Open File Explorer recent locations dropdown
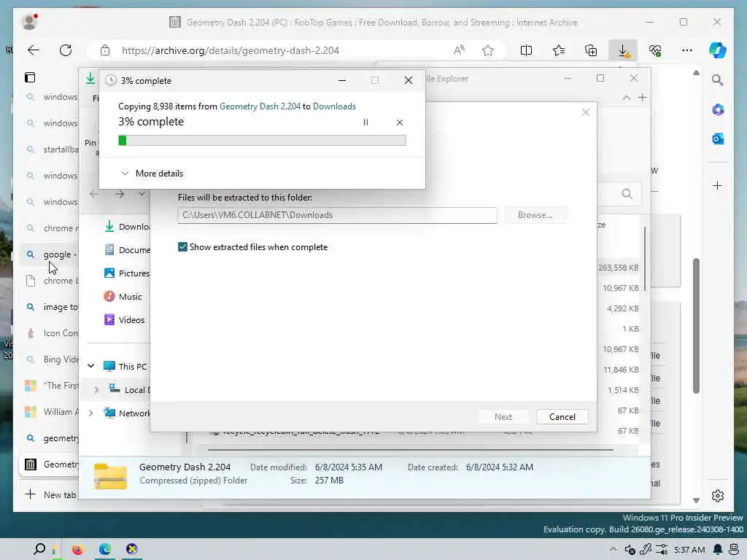The image size is (747, 560). click(142, 194)
